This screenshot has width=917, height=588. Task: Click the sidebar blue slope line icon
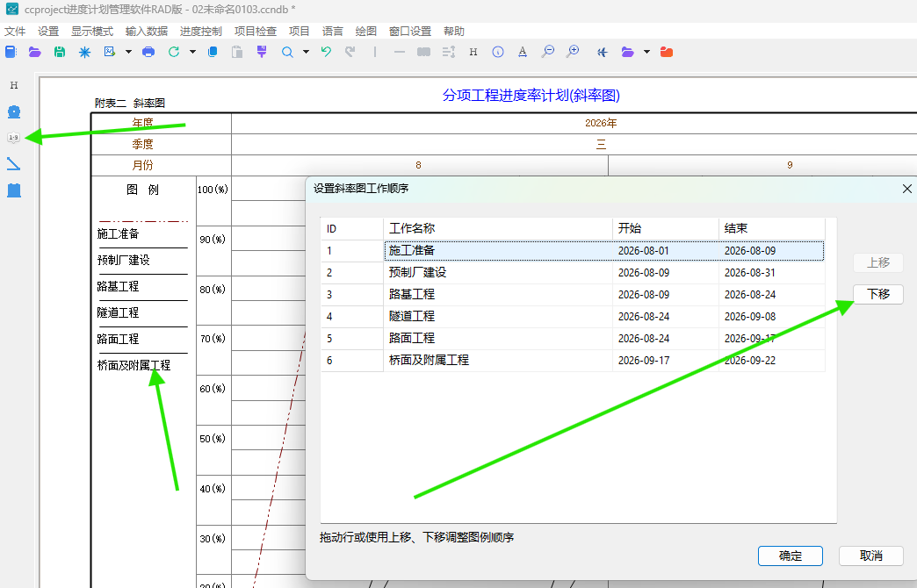pyautogui.click(x=13, y=164)
